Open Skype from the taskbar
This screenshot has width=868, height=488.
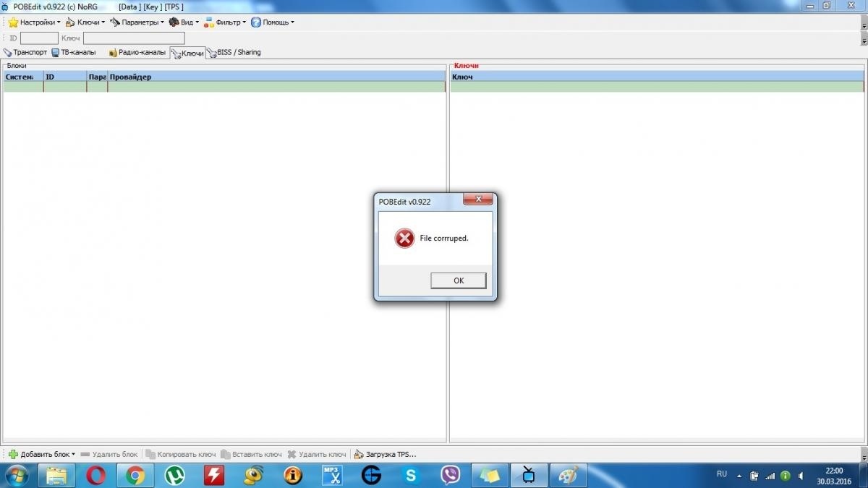tap(411, 475)
